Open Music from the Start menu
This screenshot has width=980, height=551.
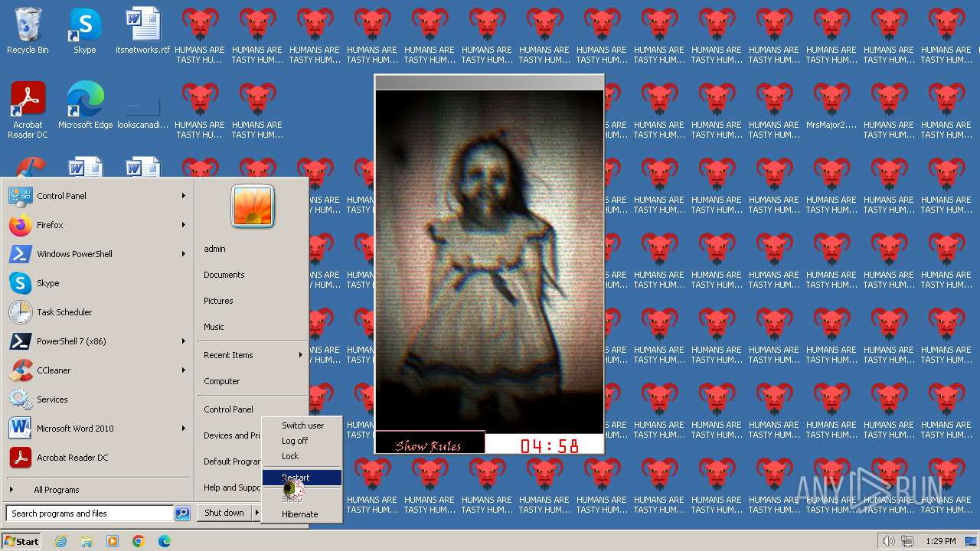click(x=214, y=327)
